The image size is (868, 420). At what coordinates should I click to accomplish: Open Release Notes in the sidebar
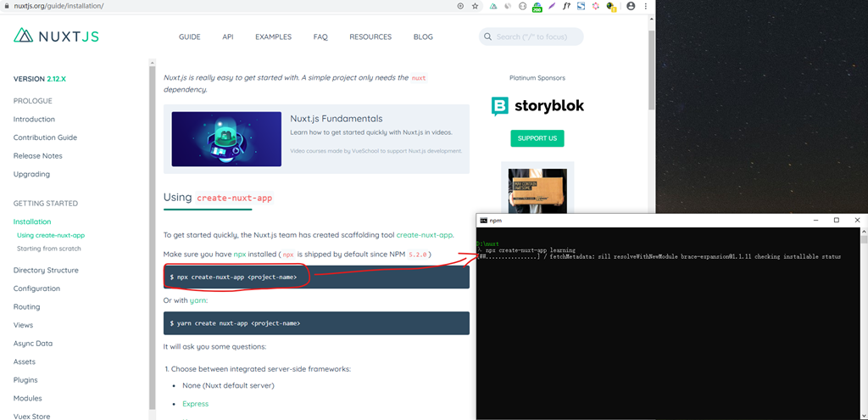tap(37, 156)
